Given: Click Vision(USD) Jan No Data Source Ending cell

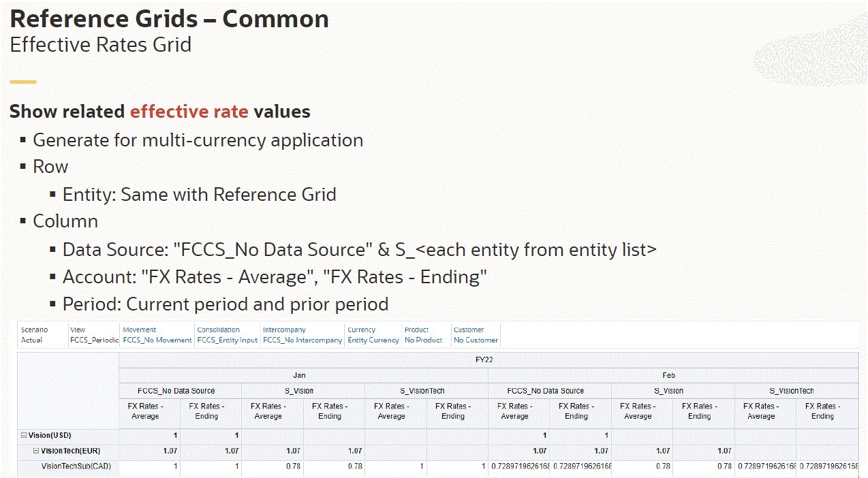Looking at the screenshot, I should click(x=211, y=435).
